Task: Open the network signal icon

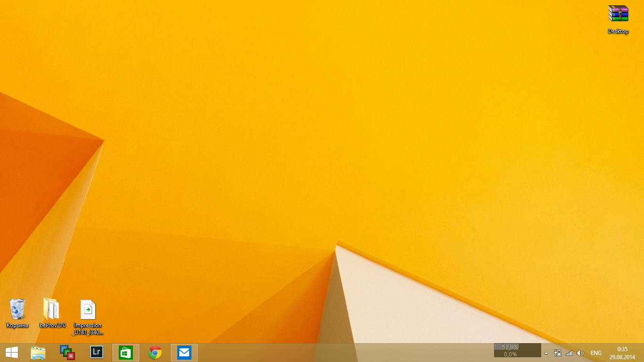Action: pos(569,353)
